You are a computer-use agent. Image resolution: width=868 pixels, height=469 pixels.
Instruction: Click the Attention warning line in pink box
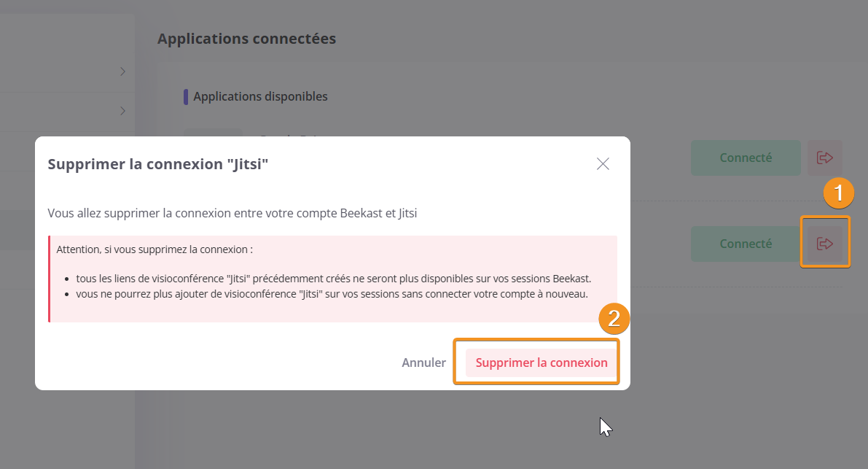pos(155,249)
